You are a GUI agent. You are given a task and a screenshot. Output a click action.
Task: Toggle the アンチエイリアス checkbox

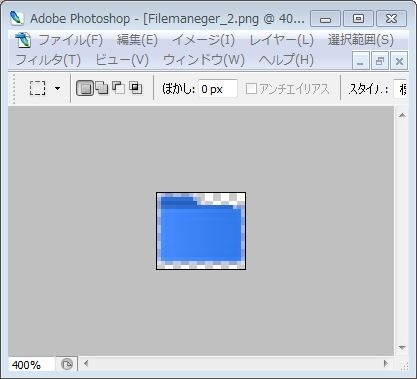pyautogui.click(x=252, y=89)
